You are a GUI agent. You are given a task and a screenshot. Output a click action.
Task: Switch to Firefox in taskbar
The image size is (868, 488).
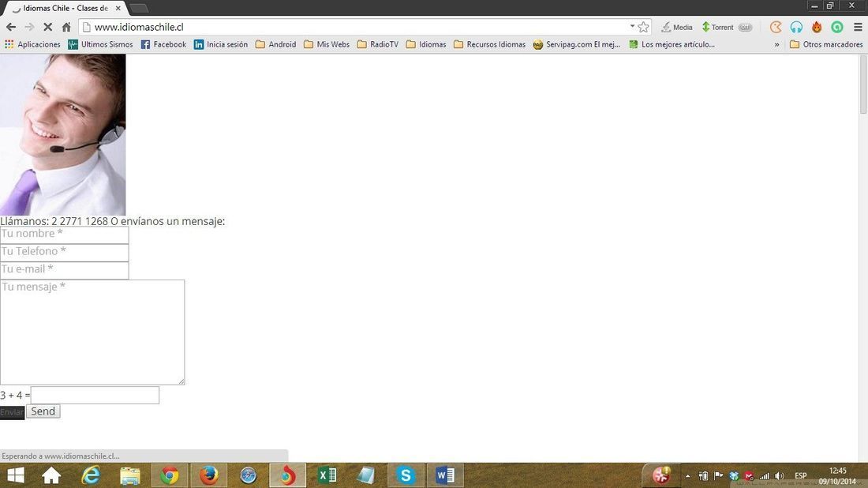point(208,475)
